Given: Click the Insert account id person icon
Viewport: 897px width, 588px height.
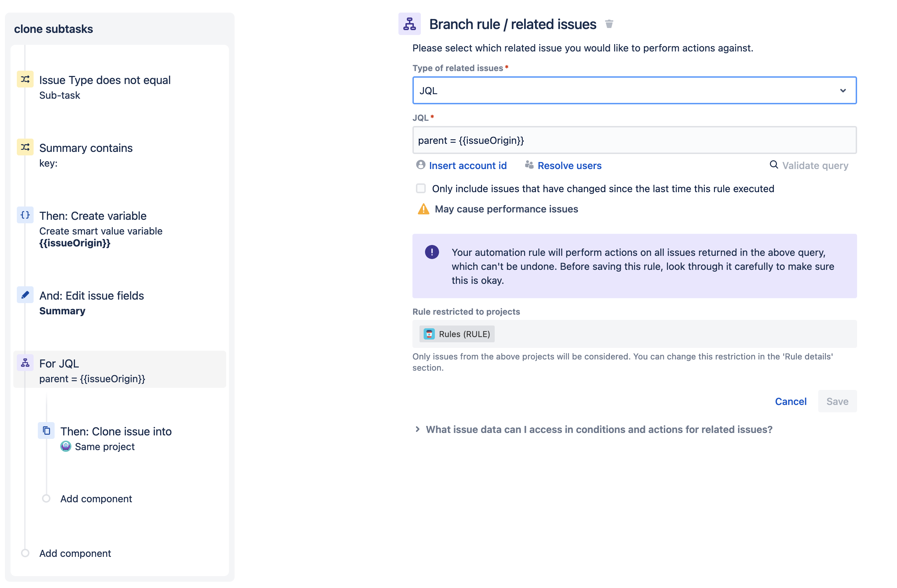Looking at the screenshot, I should (420, 165).
